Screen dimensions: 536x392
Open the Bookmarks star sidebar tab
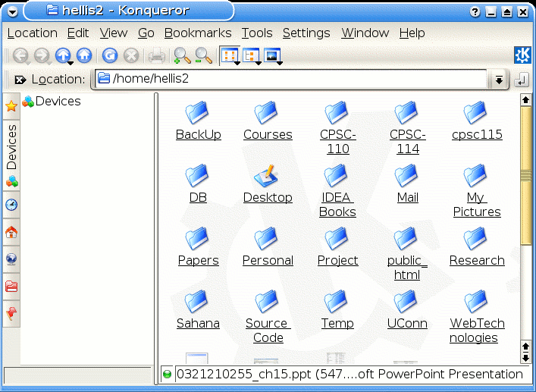pyautogui.click(x=11, y=106)
